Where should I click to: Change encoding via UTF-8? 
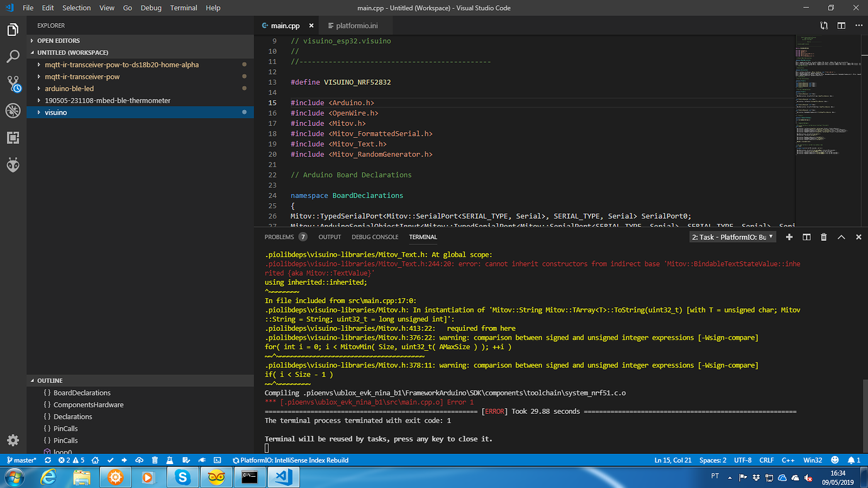[x=742, y=460]
